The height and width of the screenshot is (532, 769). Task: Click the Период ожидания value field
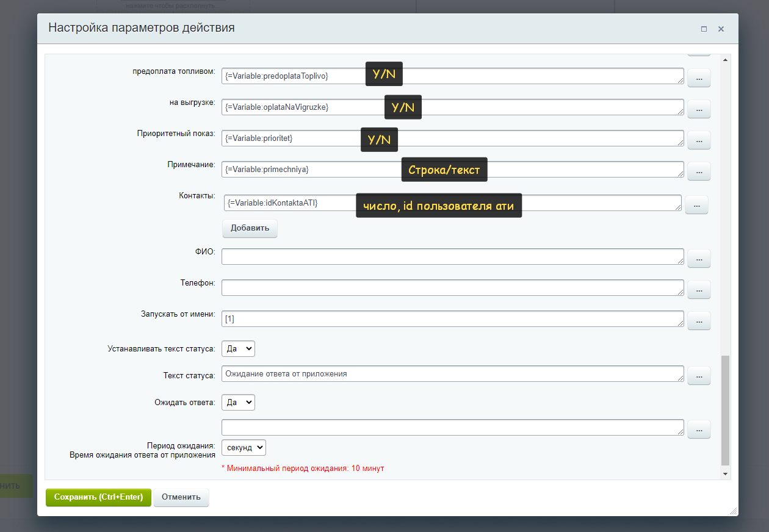coord(452,428)
